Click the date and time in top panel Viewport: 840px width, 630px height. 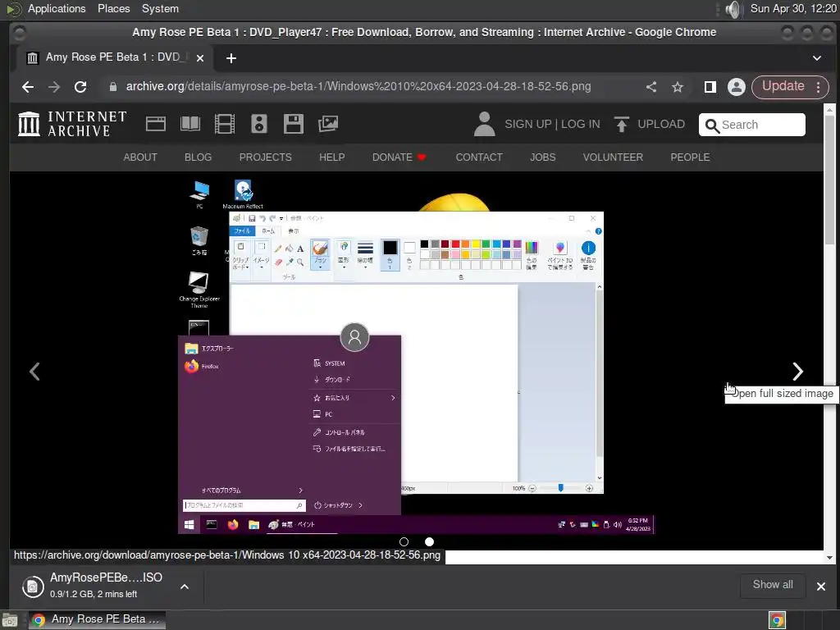coord(793,9)
